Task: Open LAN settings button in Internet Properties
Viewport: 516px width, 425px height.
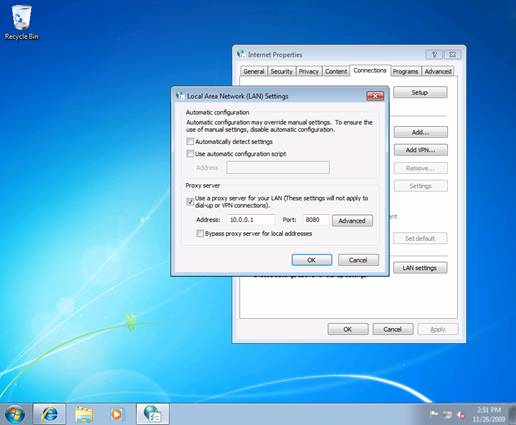Action: pos(420,268)
